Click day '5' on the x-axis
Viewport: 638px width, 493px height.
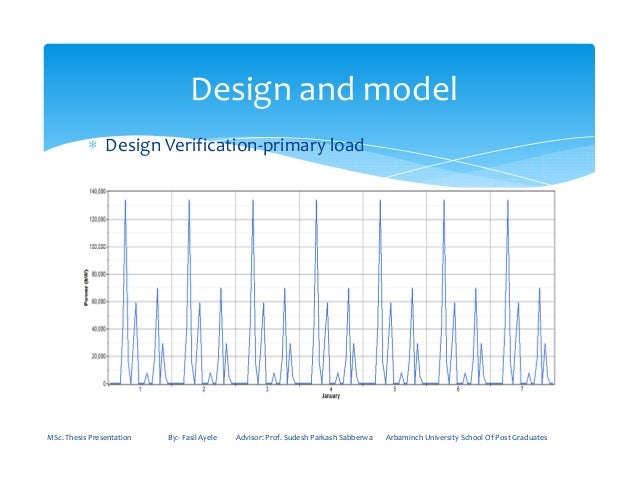[x=395, y=389]
